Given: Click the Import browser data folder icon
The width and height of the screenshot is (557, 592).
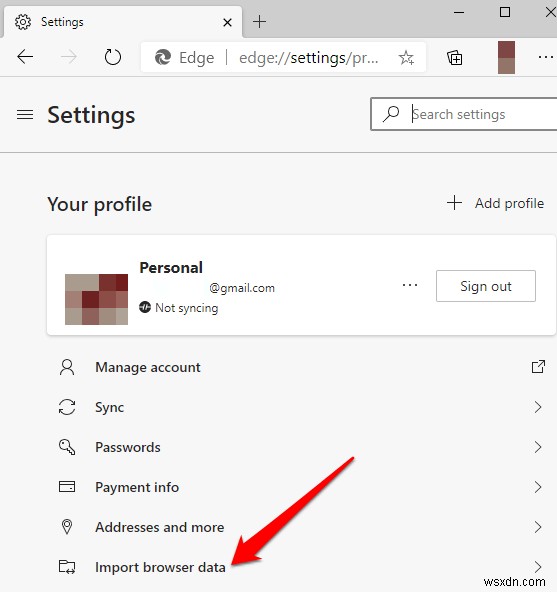Looking at the screenshot, I should coord(67,567).
